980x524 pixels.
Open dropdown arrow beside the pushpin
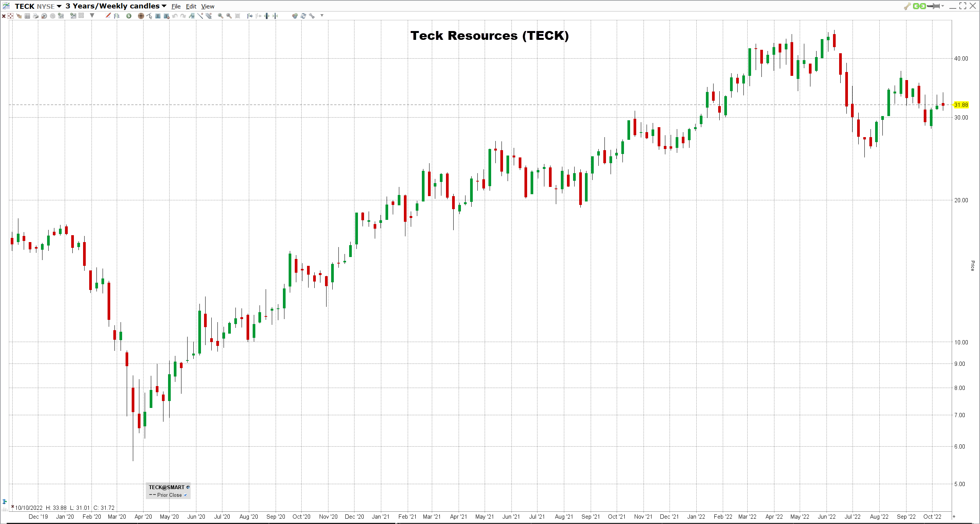point(942,6)
